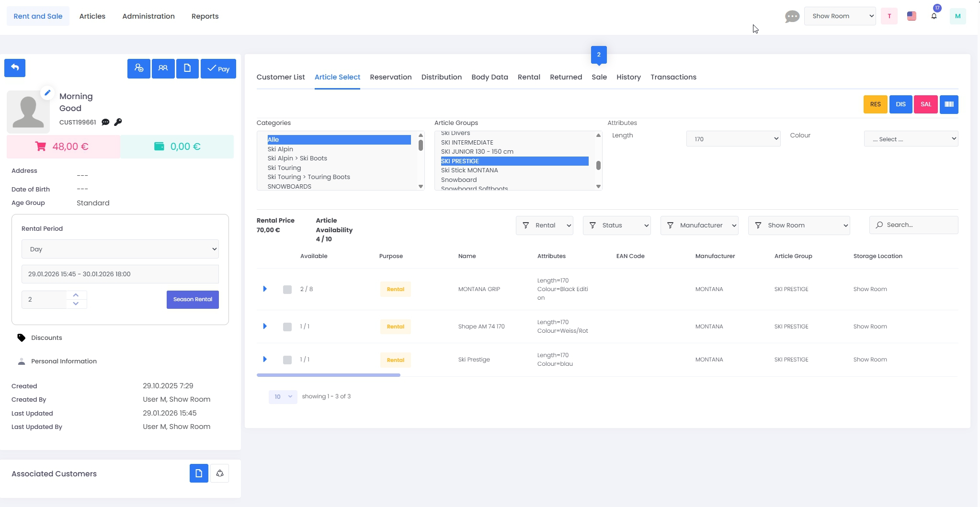Open the Rental Period Day dropdown
This screenshot has width=980, height=507.
120,249
